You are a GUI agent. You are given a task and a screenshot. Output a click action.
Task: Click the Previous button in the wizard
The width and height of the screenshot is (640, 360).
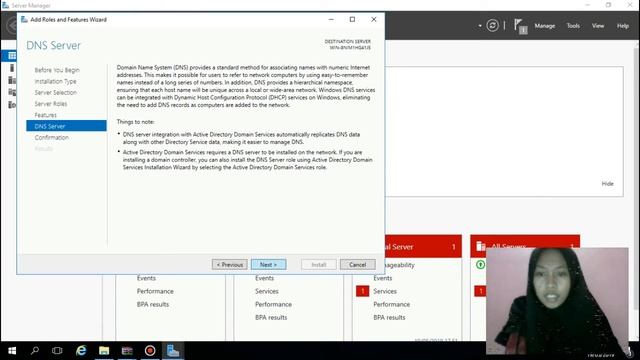229,264
